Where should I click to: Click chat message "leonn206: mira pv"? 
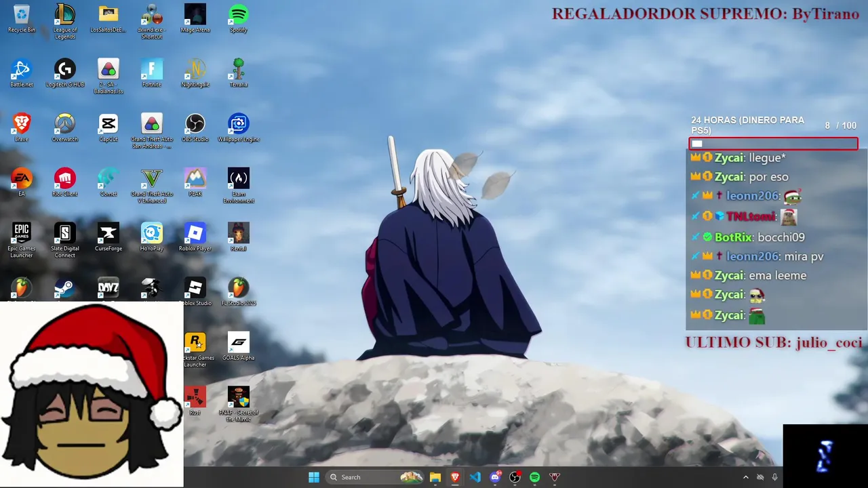coord(758,256)
